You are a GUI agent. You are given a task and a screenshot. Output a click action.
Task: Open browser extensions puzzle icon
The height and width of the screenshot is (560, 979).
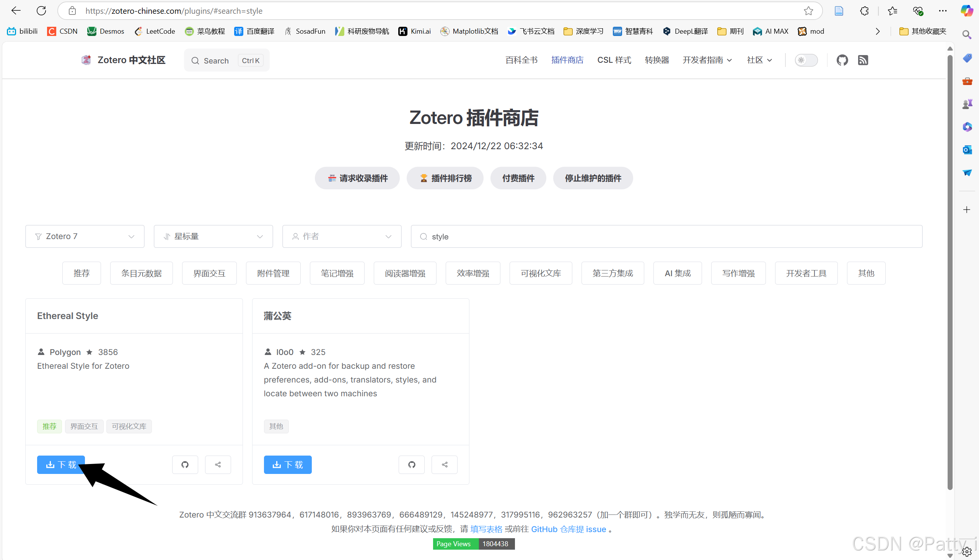pyautogui.click(x=864, y=11)
